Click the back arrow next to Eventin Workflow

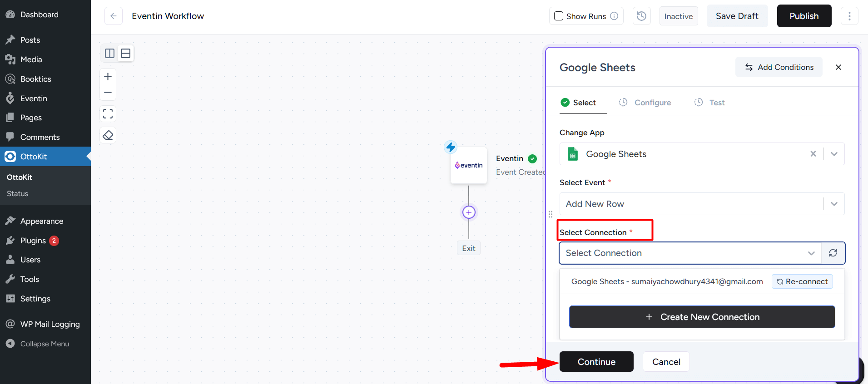114,16
